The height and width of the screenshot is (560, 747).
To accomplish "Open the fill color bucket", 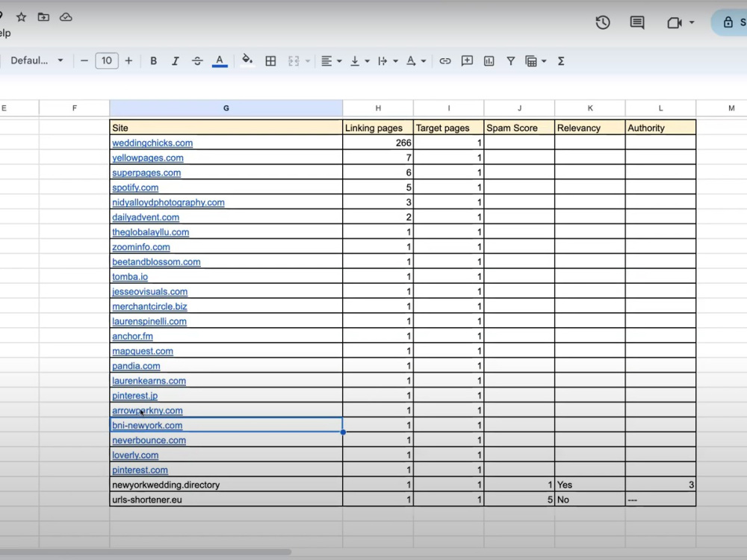I will [247, 60].
